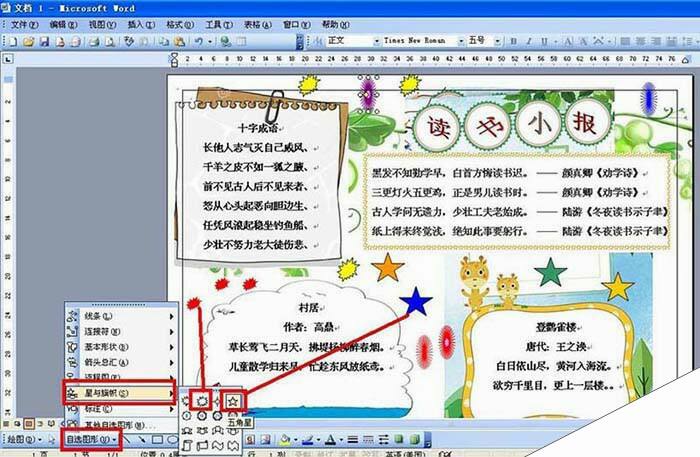Click the orange star shape in document

[x=388, y=268]
